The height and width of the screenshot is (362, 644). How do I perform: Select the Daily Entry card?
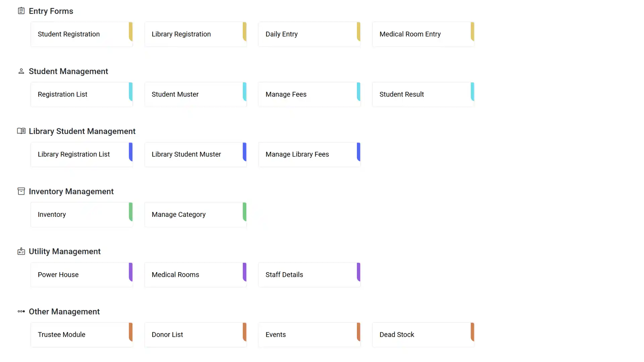pyautogui.click(x=309, y=34)
